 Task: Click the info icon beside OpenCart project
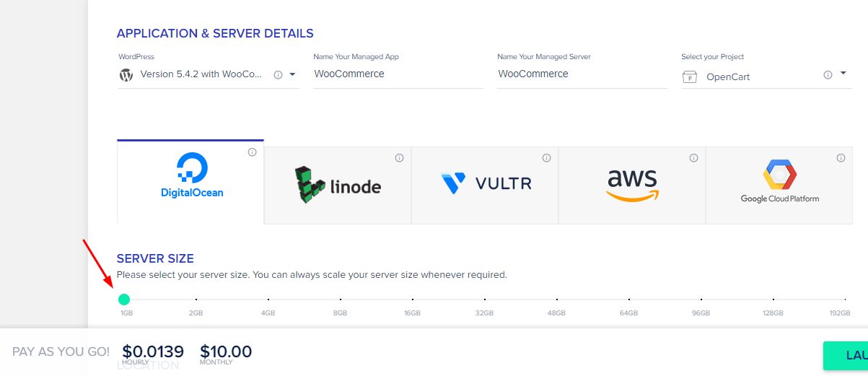pos(828,74)
